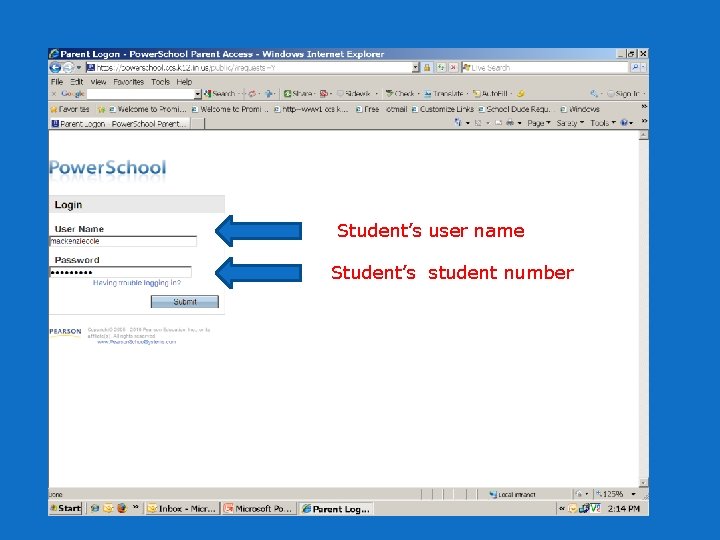This screenshot has width=720, height=540.
Task: Click the browser Forward arrow button
Action: click(x=68, y=68)
